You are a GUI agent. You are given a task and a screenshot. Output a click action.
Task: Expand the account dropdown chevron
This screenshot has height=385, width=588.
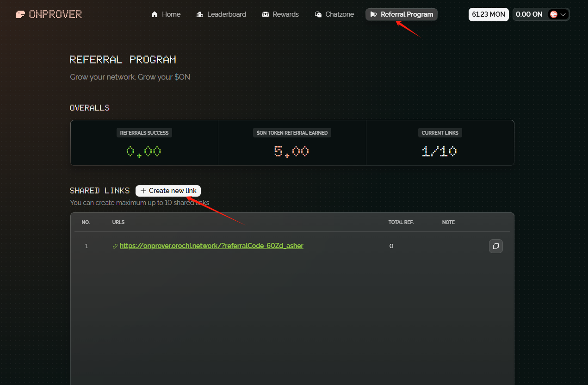click(x=563, y=14)
